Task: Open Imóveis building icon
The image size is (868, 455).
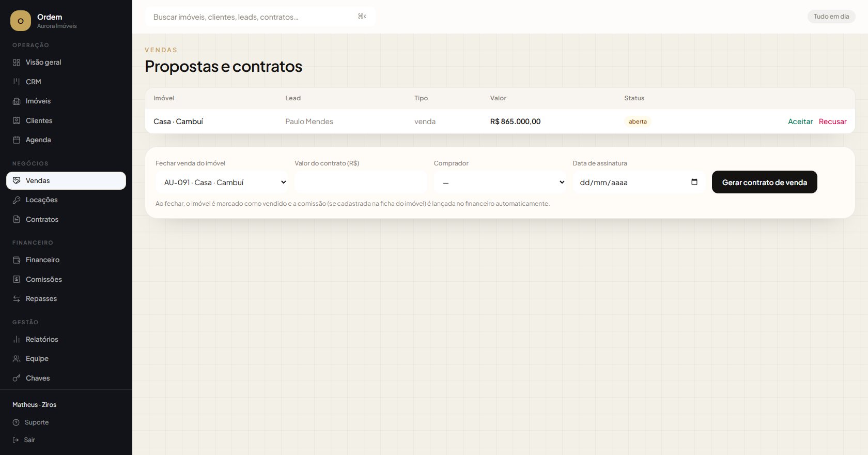Action: coord(17,101)
